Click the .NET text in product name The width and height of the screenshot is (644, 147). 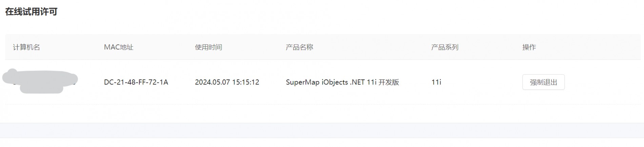click(x=357, y=82)
